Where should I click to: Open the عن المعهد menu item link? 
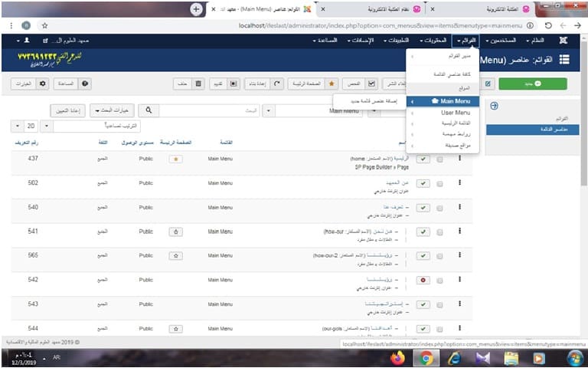[397, 182]
